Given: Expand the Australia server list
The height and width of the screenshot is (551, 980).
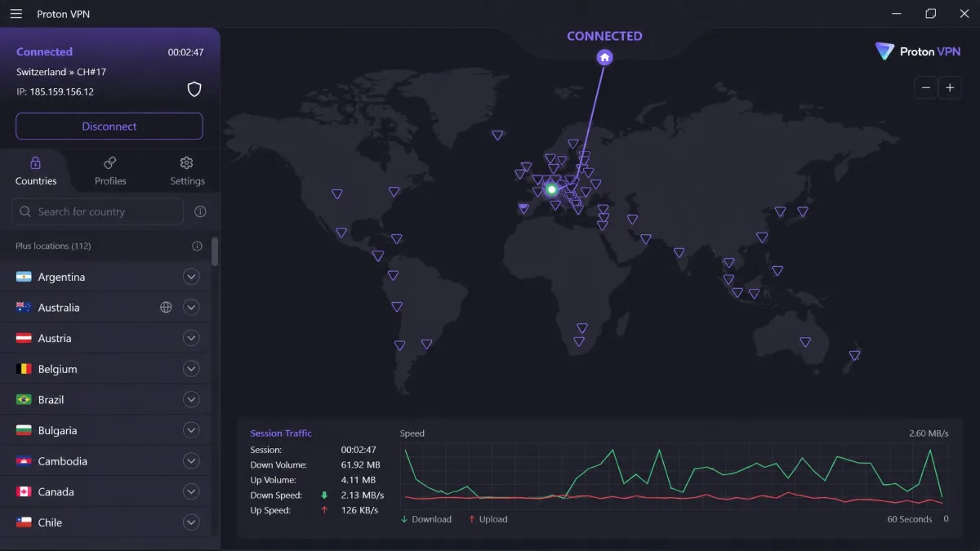Looking at the screenshot, I should tap(191, 308).
